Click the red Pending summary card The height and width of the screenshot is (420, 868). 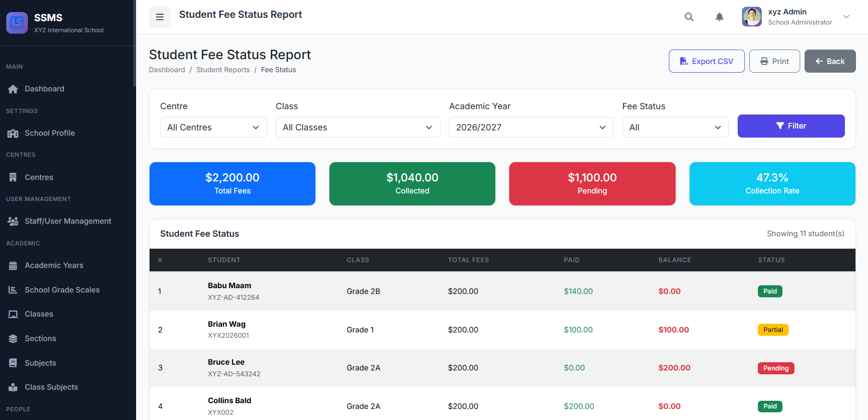592,184
